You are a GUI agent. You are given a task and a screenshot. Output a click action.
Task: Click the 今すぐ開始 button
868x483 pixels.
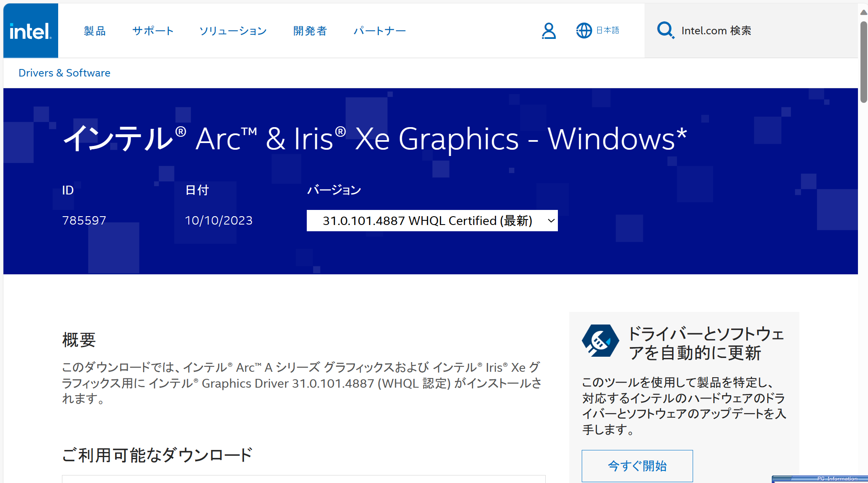[x=637, y=466]
